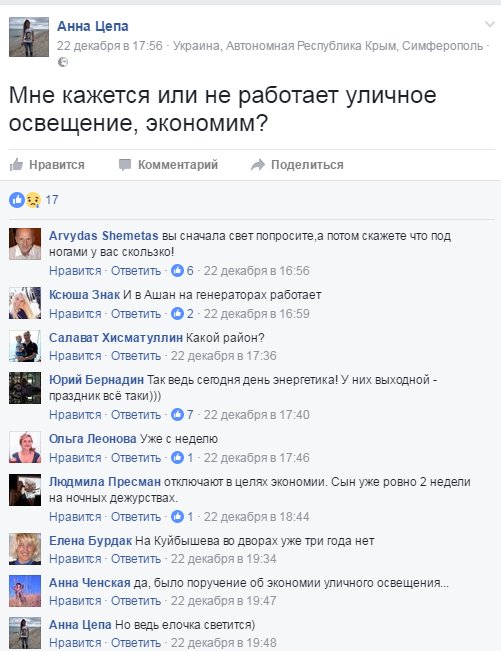Click the thumbs-up Нравится icon under the post
501x651 pixels.
[16, 164]
